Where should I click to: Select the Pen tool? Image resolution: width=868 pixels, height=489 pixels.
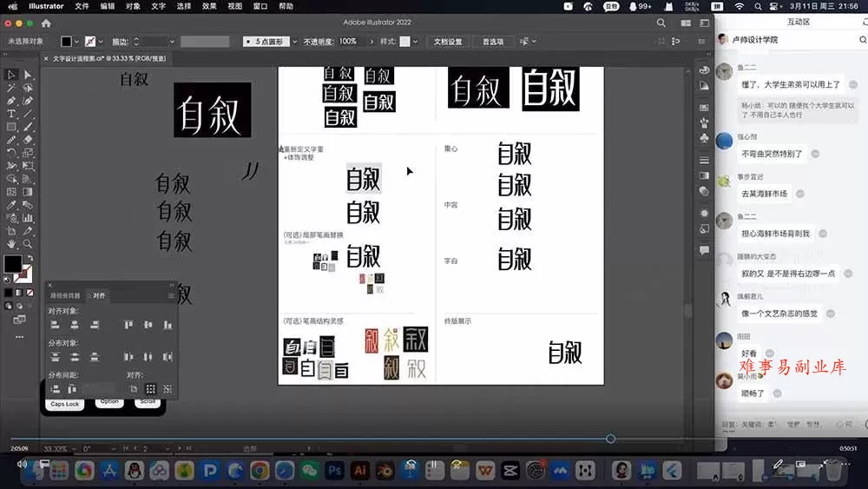click(x=11, y=101)
